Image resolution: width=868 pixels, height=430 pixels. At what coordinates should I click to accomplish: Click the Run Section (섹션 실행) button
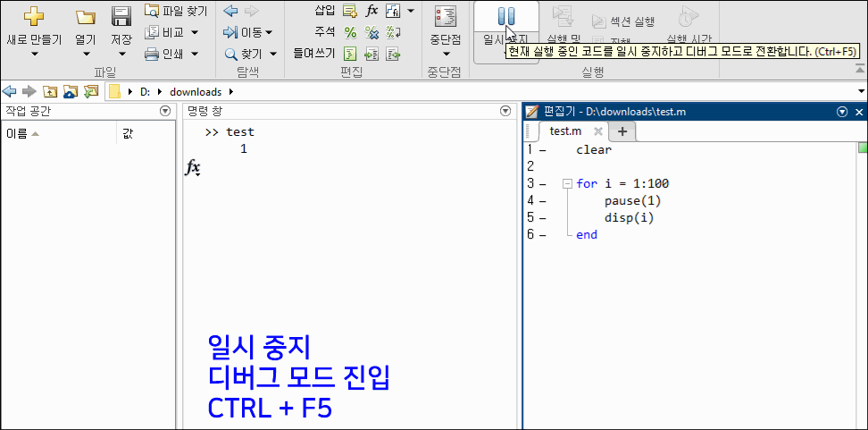pyautogui.click(x=623, y=21)
